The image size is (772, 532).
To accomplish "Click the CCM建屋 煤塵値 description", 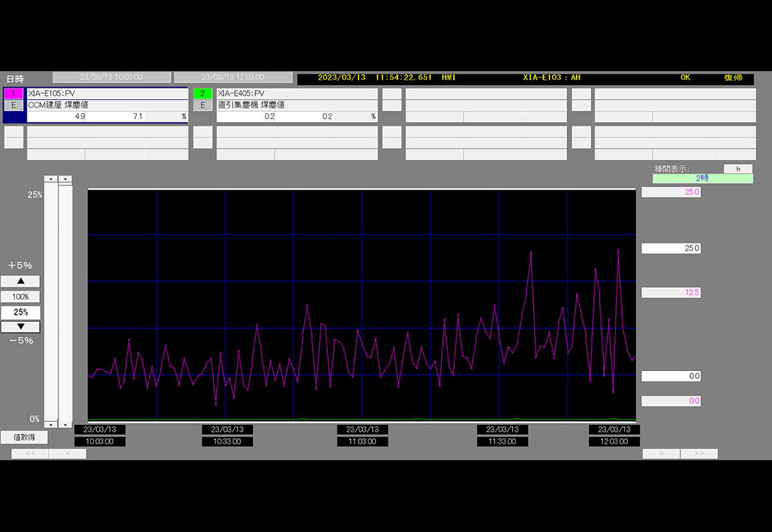I will (107, 105).
